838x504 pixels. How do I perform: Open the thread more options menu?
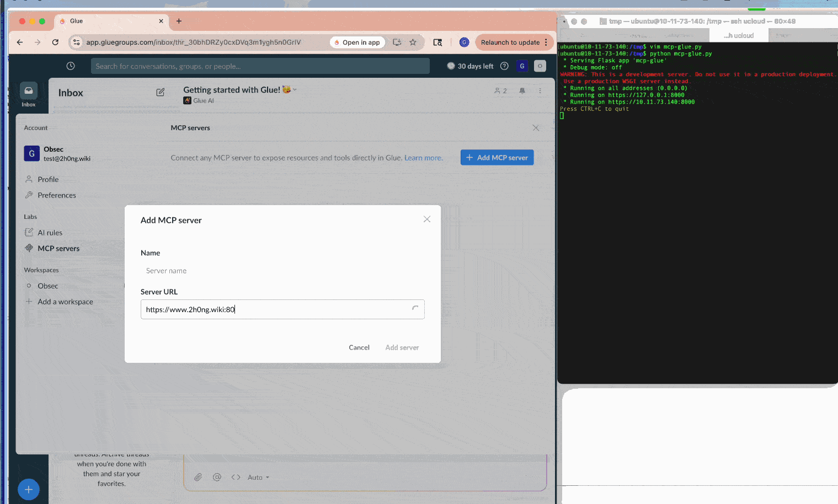(x=540, y=91)
